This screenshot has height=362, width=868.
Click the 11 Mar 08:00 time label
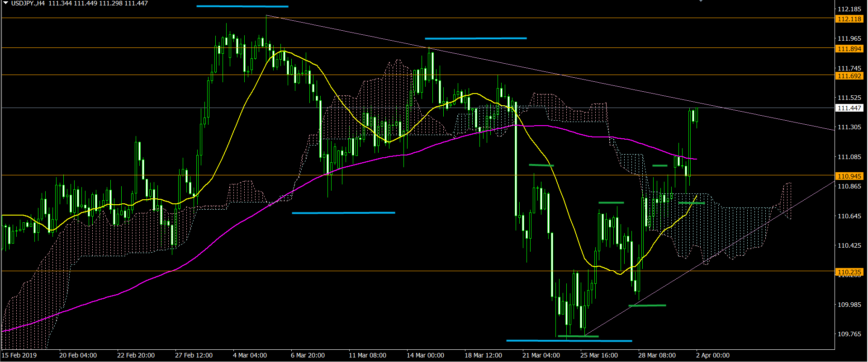(x=367, y=355)
